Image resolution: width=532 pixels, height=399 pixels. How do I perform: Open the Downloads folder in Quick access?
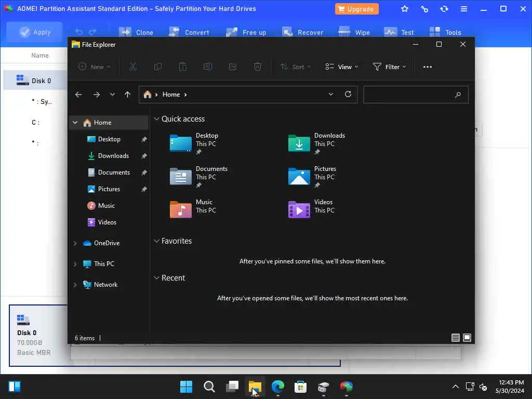coord(317,143)
